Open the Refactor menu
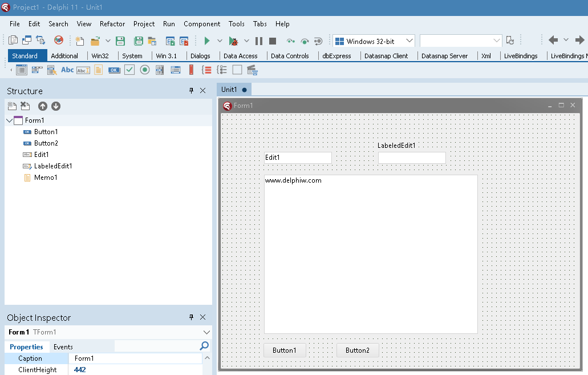The width and height of the screenshot is (588, 375). pyautogui.click(x=112, y=23)
